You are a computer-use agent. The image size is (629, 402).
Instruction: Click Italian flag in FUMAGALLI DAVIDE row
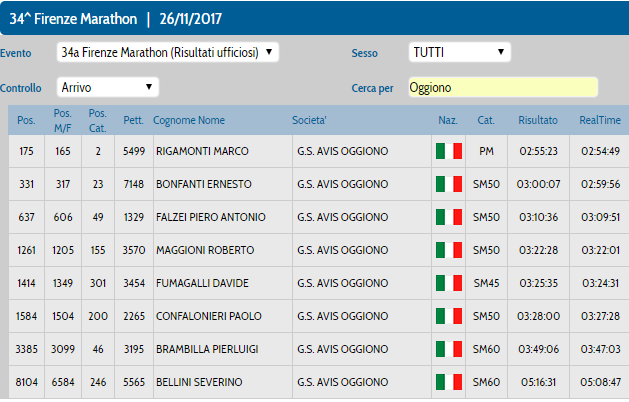[x=449, y=283]
